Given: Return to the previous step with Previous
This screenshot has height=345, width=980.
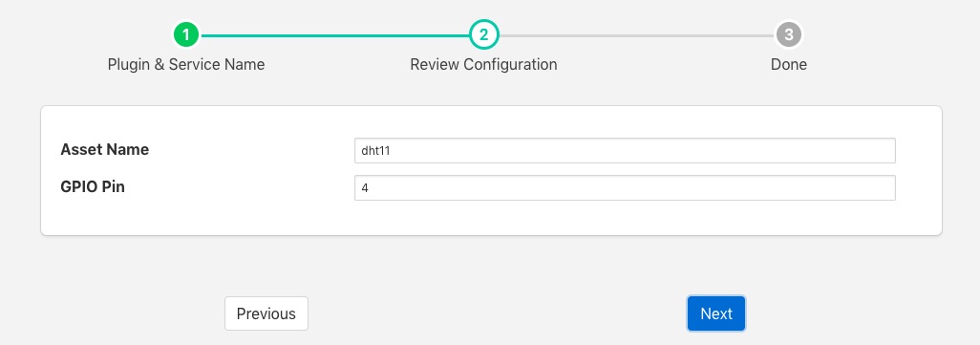Looking at the screenshot, I should click(x=266, y=313).
